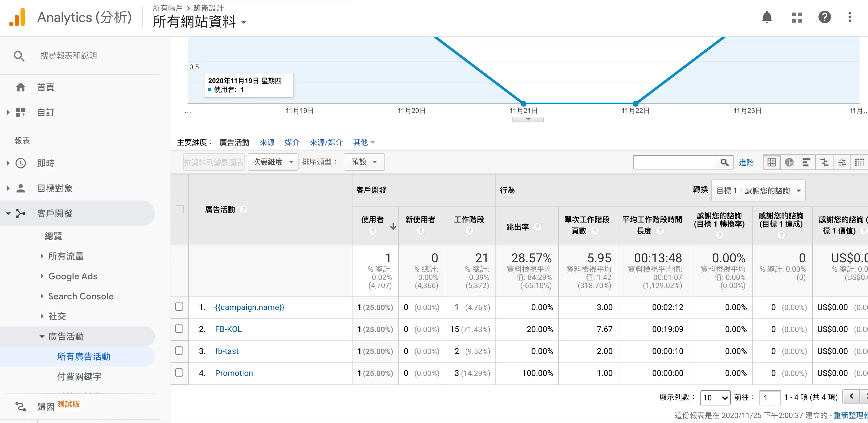Select the 來源/媒介 primary dimension

pos(326,142)
